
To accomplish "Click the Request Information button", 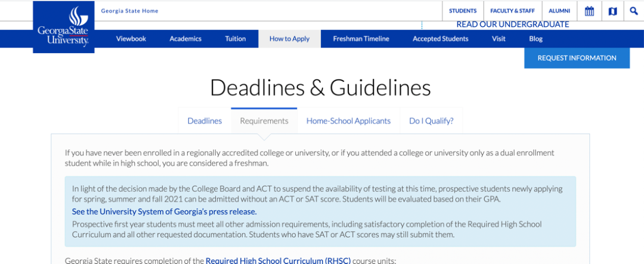I will pos(577,58).
